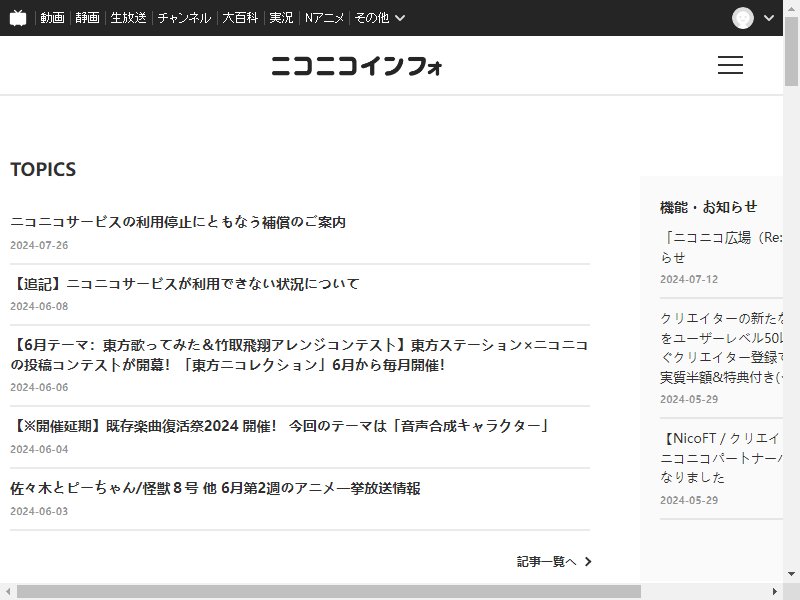Viewport: 800px width, 600px height.
Task: Open Nアニメ from the top bar
Action: [x=324, y=18]
